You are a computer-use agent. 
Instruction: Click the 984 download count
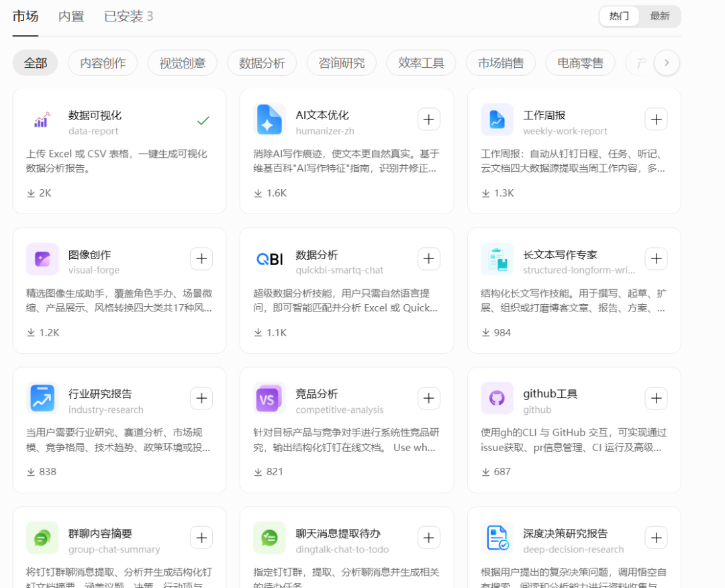click(495, 333)
